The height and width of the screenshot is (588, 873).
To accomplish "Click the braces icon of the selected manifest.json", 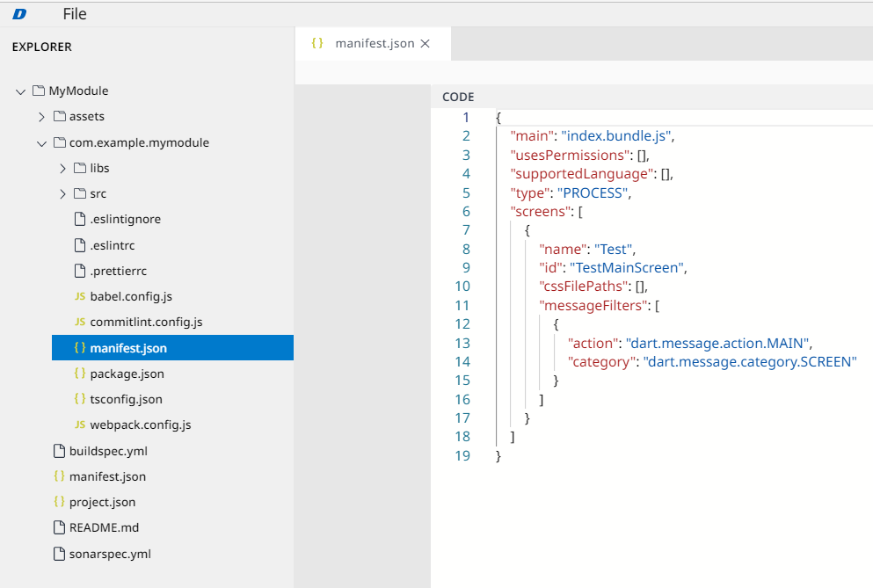I will pyautogui.click(x=80, y=347).
